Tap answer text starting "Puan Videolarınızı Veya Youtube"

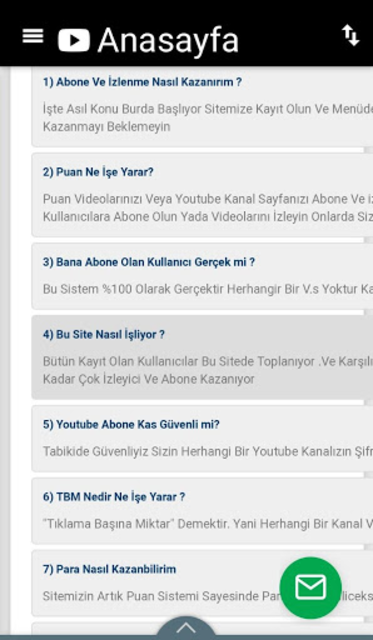click(x=208, y=208)
